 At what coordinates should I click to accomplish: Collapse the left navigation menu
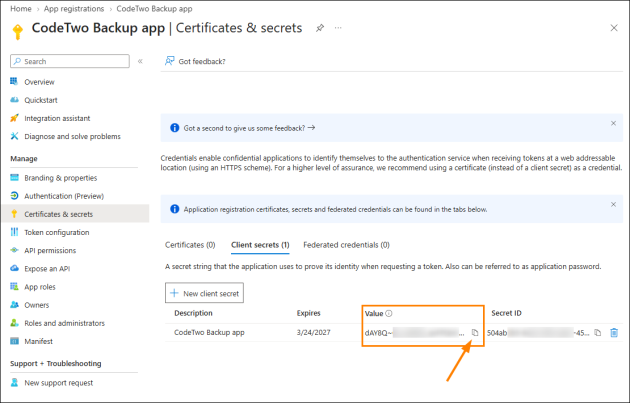[x=140, y=61]
